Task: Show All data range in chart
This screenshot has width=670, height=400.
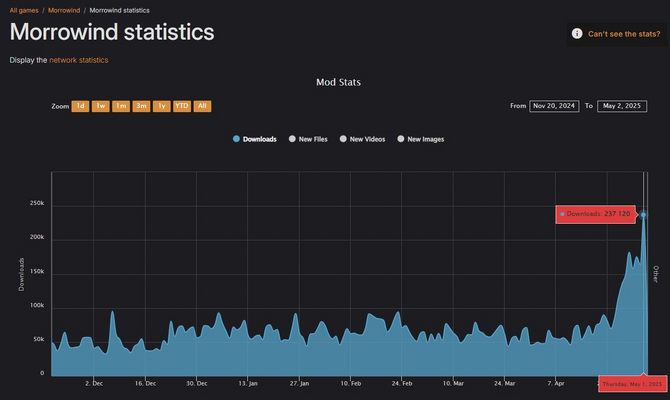Action: click(202, 106)
